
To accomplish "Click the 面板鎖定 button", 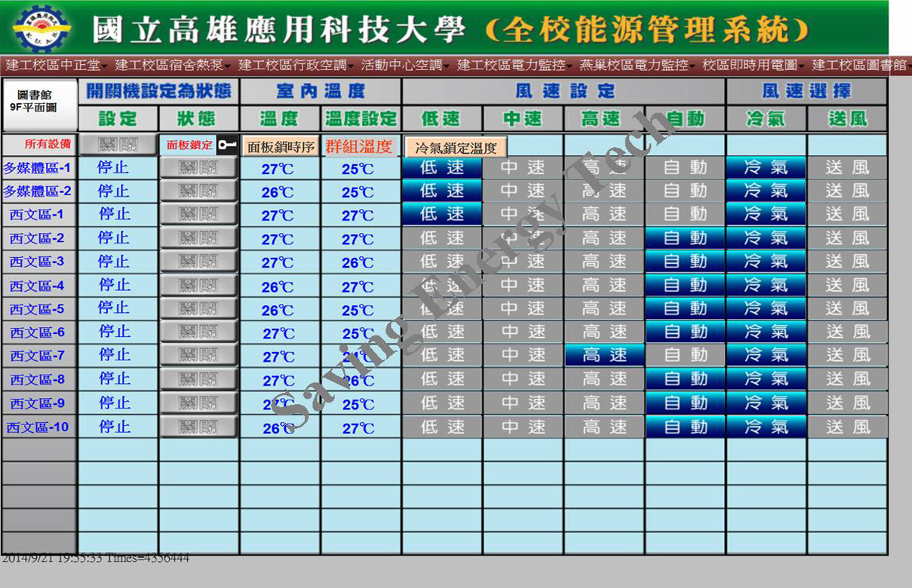I will pyautogui.click(x=190, y=145).
